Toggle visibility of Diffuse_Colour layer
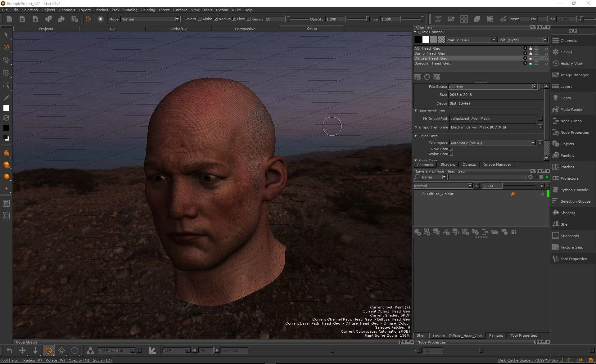596x364 pixels. [423, 194]
